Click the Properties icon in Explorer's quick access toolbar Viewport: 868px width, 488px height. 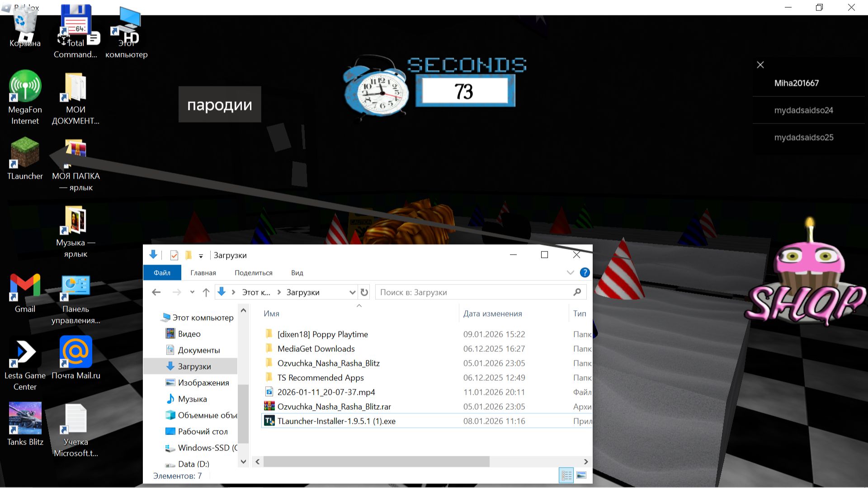coord(174,255)
